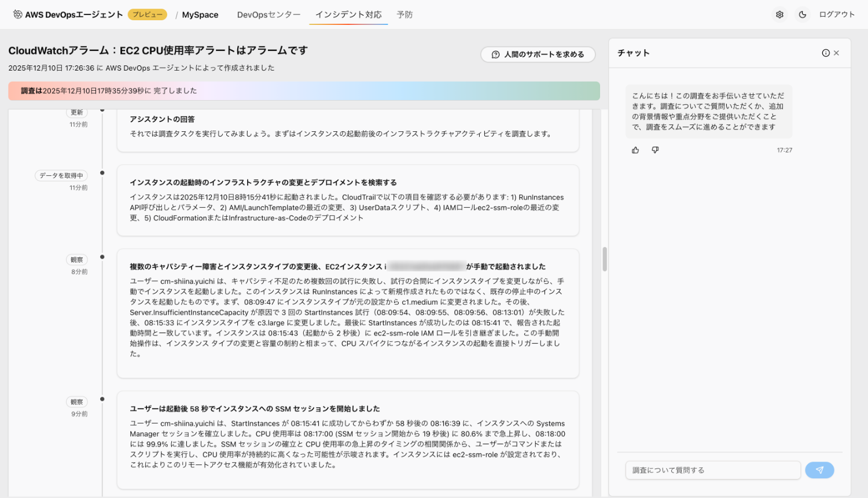Screen dimensions: 868x498
Task: Click the ログアウト link
Action: (x=837, y=14)
